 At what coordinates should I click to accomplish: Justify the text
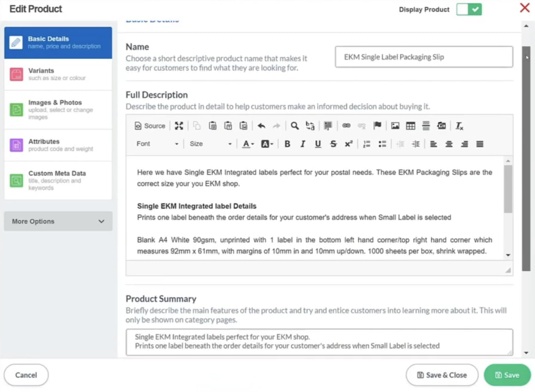coord(480,144)
